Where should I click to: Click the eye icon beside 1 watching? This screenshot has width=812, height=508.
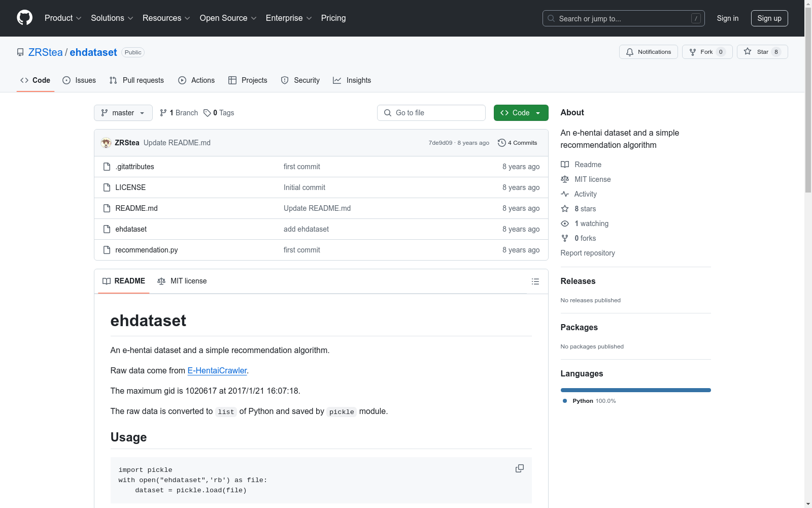click(x=565, y=224)
